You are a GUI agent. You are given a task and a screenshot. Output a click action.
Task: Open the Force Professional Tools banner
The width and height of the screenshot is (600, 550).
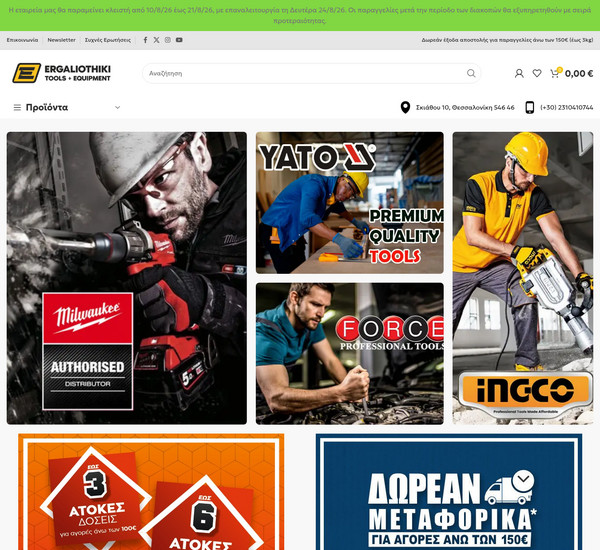(x=350, y=354)
